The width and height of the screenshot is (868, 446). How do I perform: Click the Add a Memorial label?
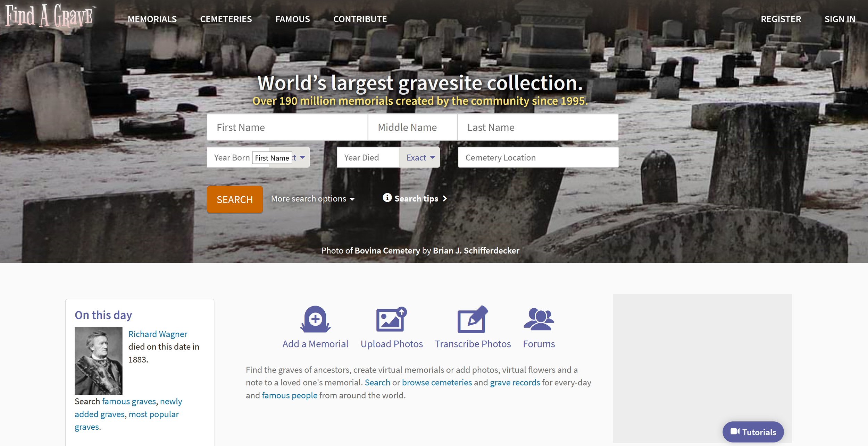[x=315, y=344]
